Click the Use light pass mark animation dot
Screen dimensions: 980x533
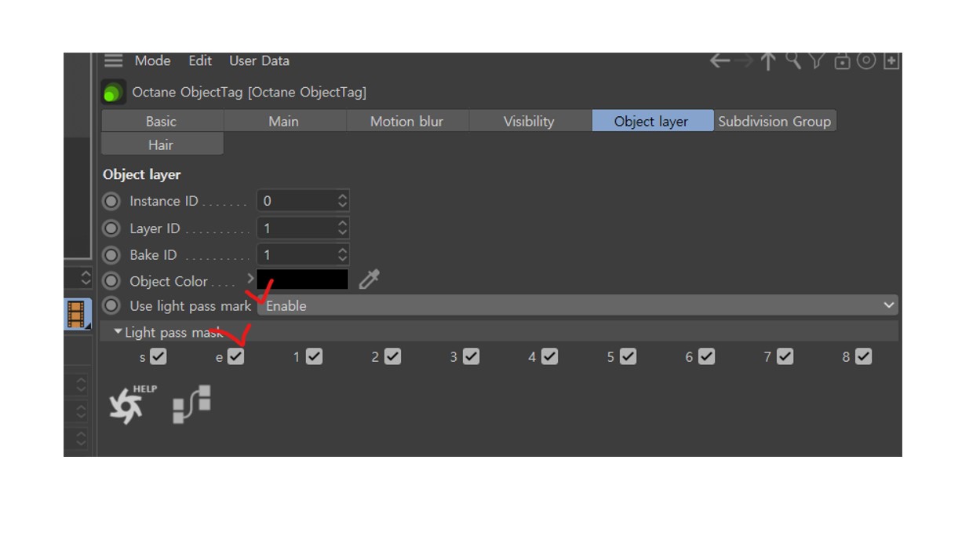111,305
